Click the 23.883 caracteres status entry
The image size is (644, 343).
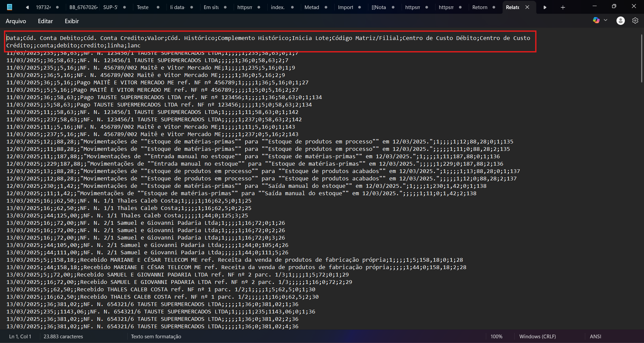pyautogui.click(x=63, y=336)
